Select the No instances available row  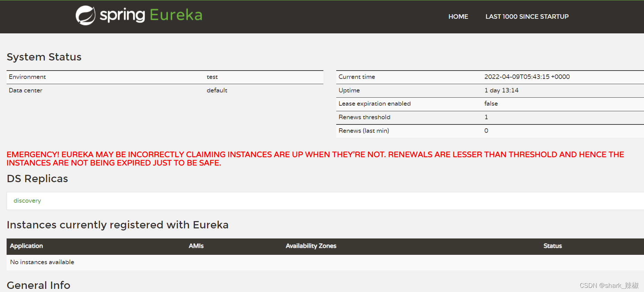325,262
